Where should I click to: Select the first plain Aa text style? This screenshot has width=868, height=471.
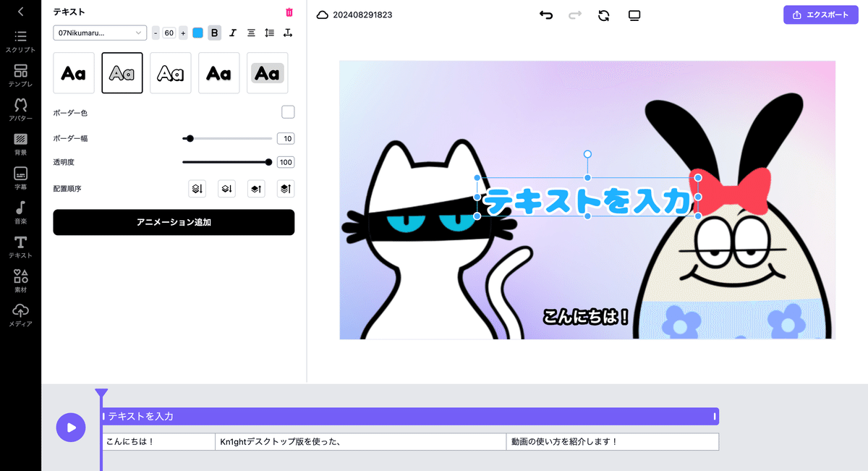coord(74,73)
